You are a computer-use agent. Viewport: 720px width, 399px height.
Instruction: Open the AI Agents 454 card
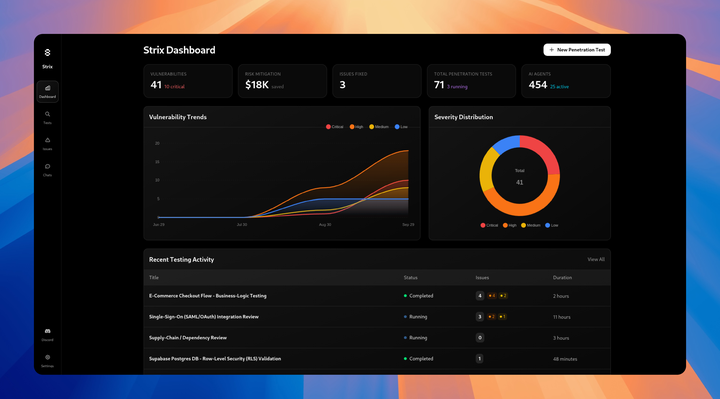pyautogui.click(x=566, y=81)
